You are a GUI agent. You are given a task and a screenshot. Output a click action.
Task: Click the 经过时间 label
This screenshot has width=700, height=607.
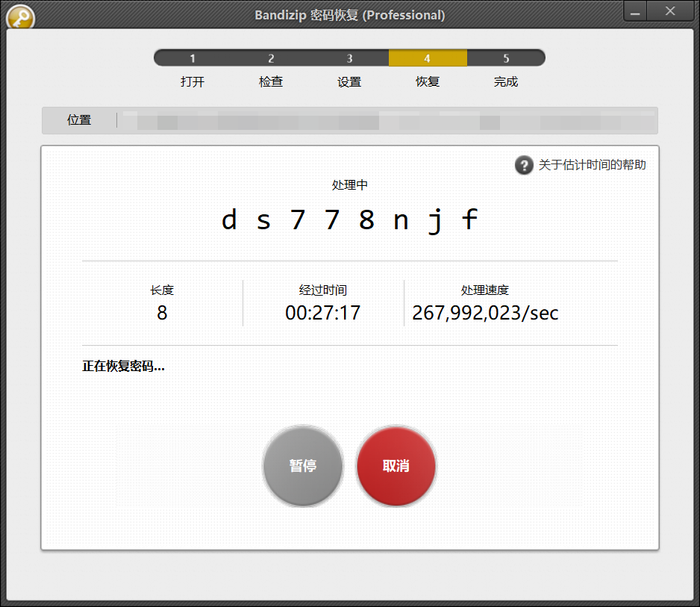point(323,290)
